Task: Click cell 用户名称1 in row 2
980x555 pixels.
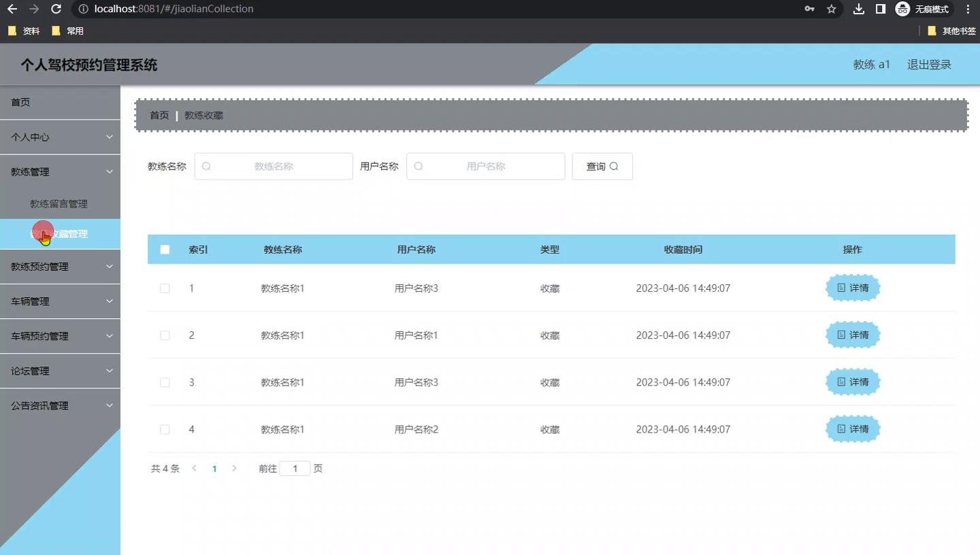Action: [x=416, y=335]
